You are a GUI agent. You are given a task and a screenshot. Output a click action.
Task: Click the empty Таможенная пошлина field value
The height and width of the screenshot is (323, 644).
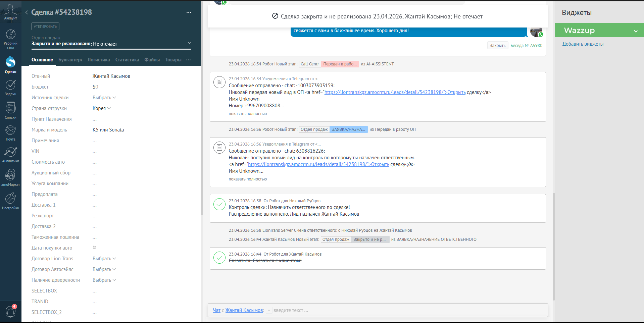[x=95, y=237]
